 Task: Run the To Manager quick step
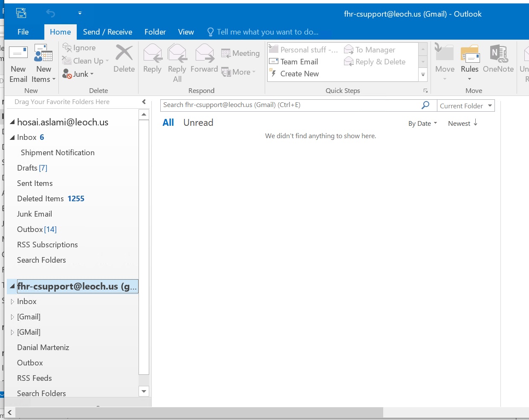pos(370,49)
